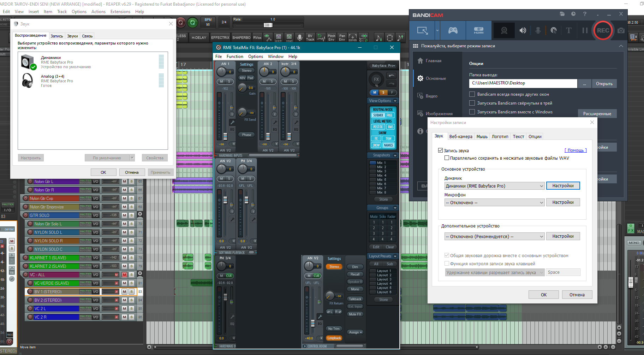Open Bandicam help question mark icon
The width and height of the screenshot is (644, 355).
tap(585, 14)
